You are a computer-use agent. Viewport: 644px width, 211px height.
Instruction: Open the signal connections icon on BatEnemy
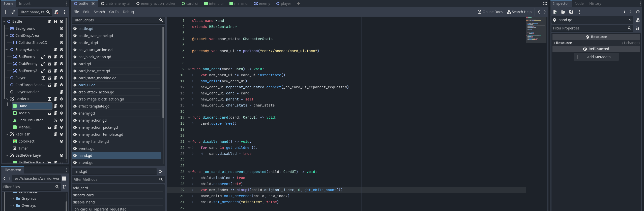(43, 57)
